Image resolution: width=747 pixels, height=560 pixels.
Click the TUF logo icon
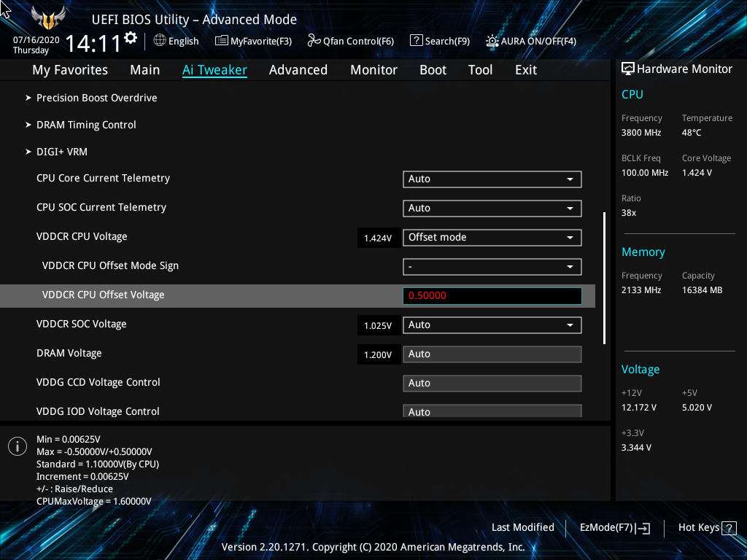[48, 17]
